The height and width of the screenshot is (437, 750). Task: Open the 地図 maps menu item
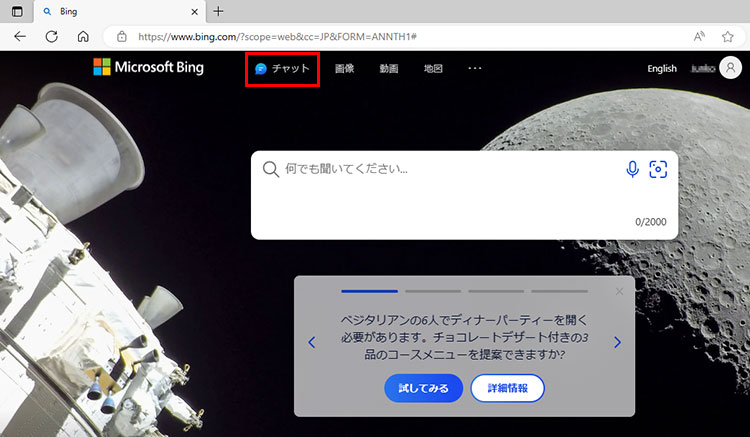(x=433, y=69)
